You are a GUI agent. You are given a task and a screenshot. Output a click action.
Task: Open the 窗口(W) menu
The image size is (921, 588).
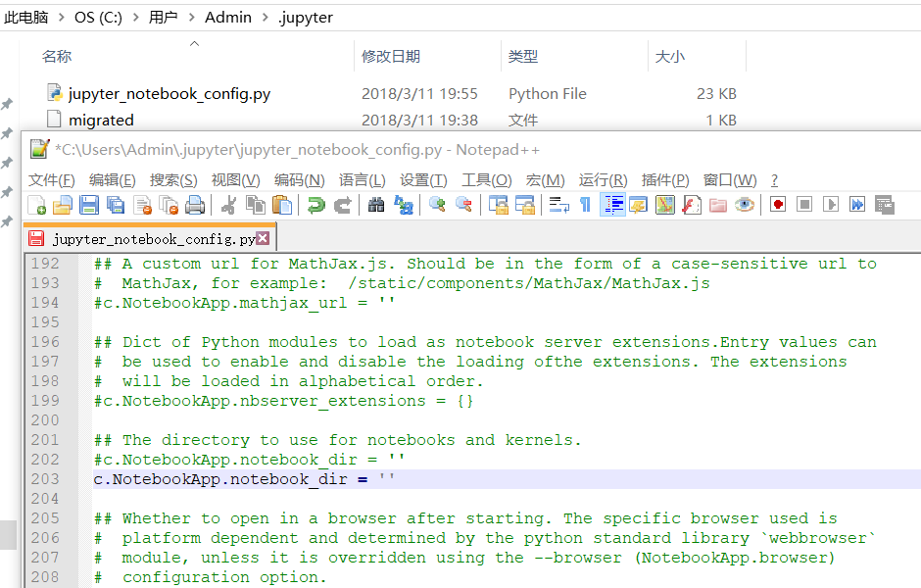pyautogui.click(x=730, y=180)
